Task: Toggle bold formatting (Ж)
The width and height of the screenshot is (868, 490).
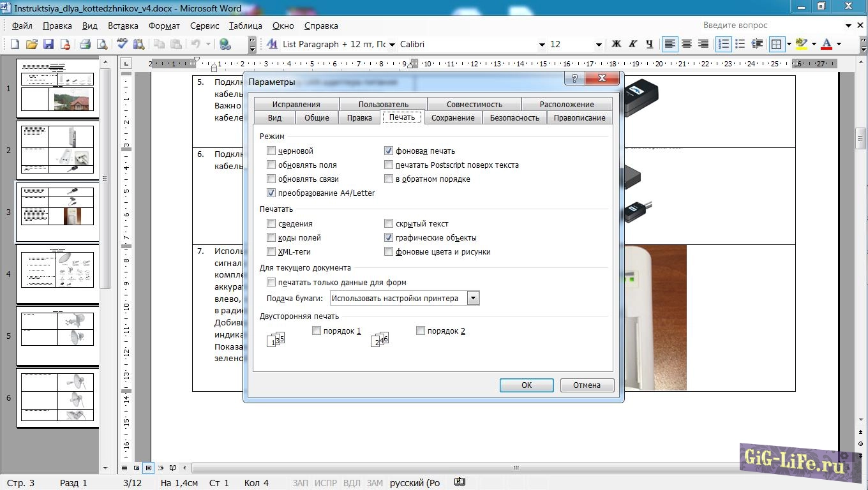Action: pyautogui.click(x=616, y=44)
